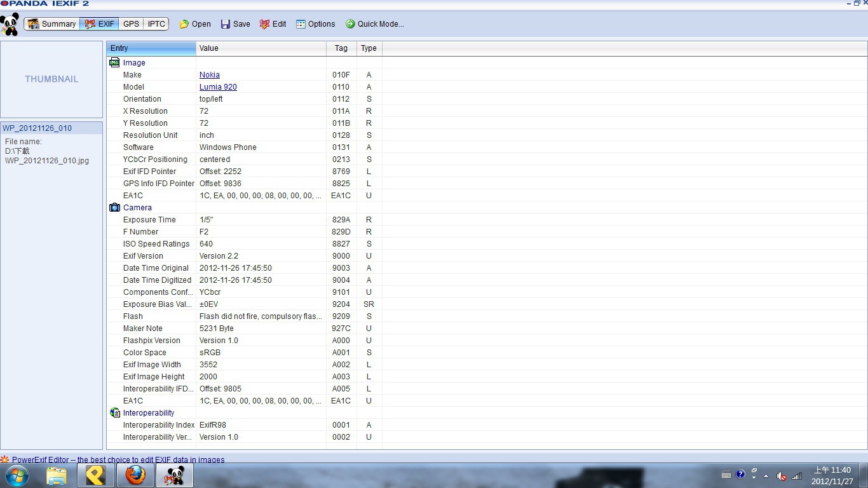
Task: Sort by the Entry column header
Action: click(151, 48)
